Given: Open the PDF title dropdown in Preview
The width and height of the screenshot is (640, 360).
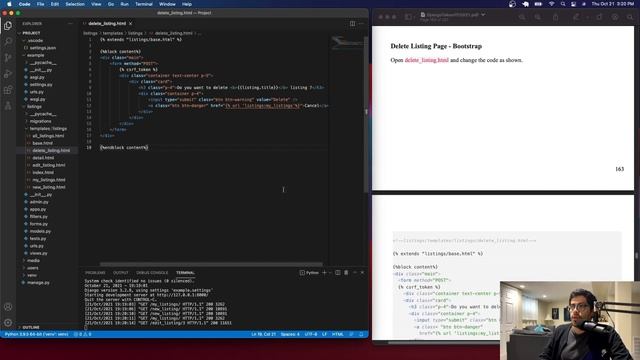Looking at the screenshot, I should click(x=483, y=15).
